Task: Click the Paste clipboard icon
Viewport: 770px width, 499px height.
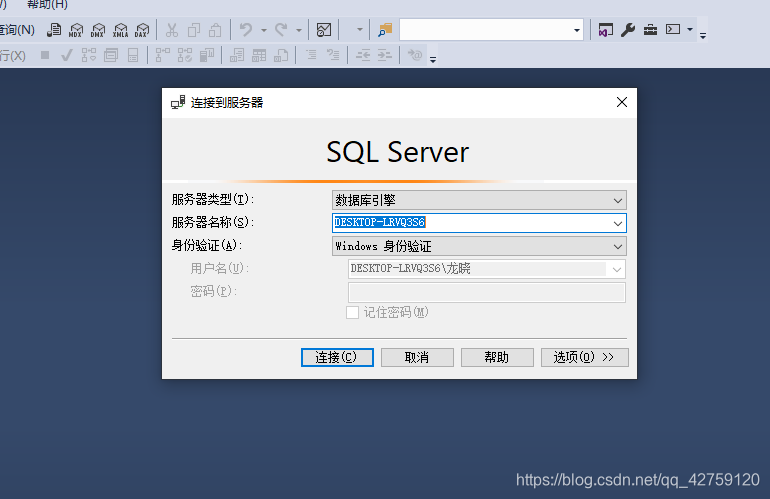Action: tap(216, 30)
